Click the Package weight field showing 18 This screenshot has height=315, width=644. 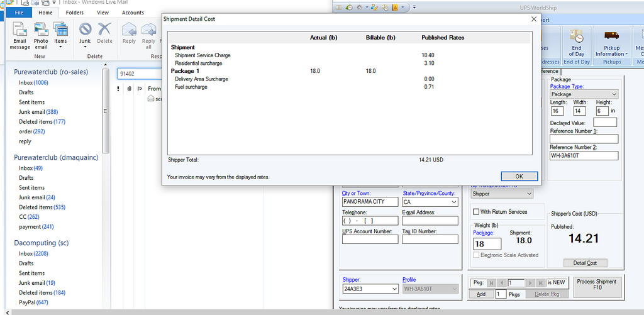(487, 244)
